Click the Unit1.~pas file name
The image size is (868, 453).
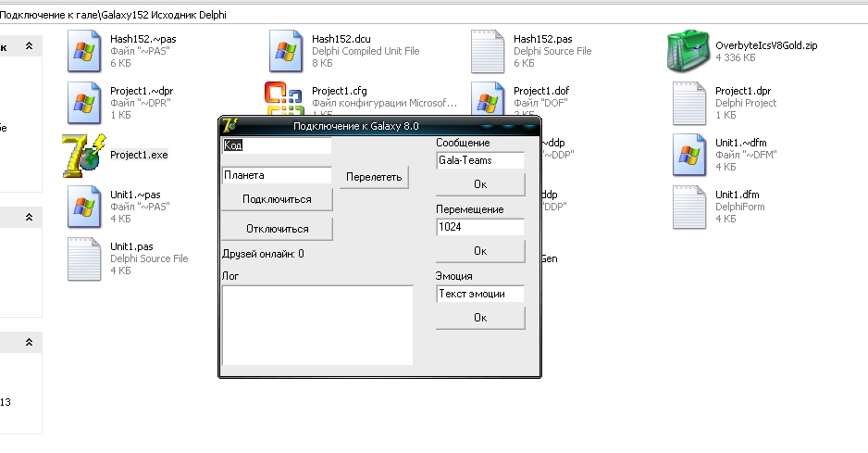[135, 194]
